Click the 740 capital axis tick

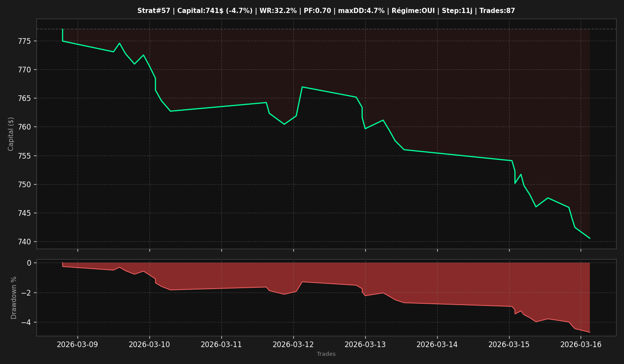(x=25, y=242)
